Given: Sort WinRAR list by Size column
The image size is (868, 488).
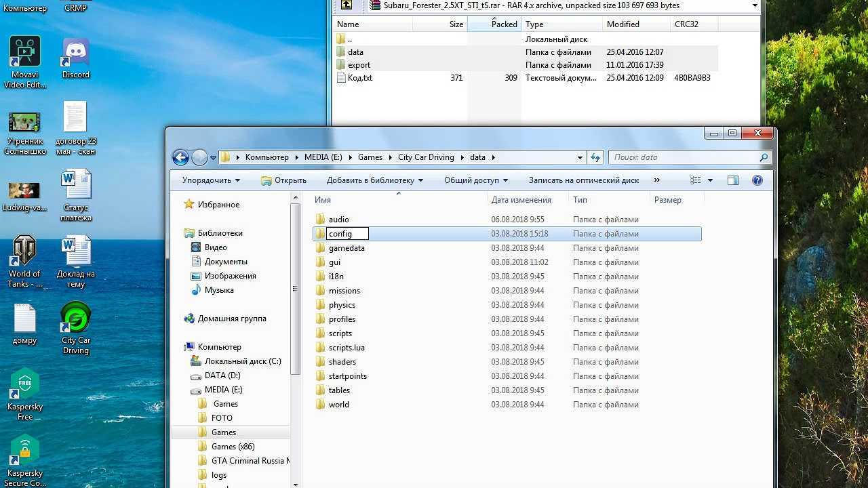Looking at the screenshot, I should 440,24.
